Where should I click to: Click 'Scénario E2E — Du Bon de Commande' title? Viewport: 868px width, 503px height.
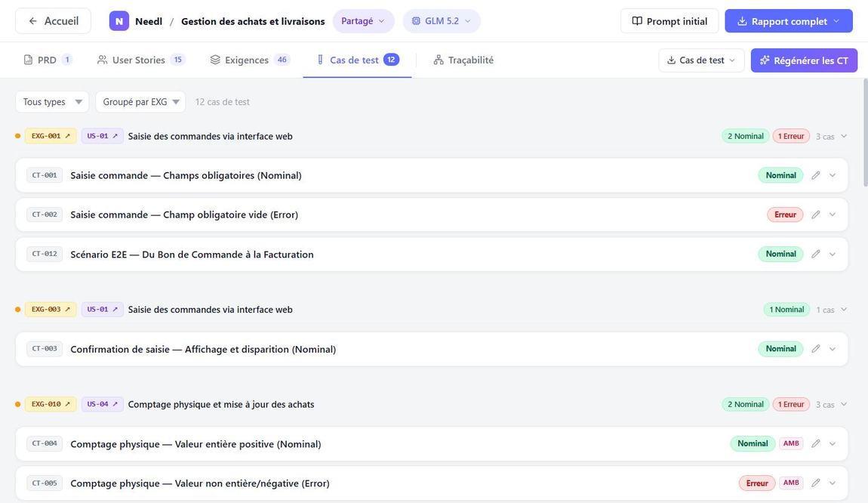192,255
